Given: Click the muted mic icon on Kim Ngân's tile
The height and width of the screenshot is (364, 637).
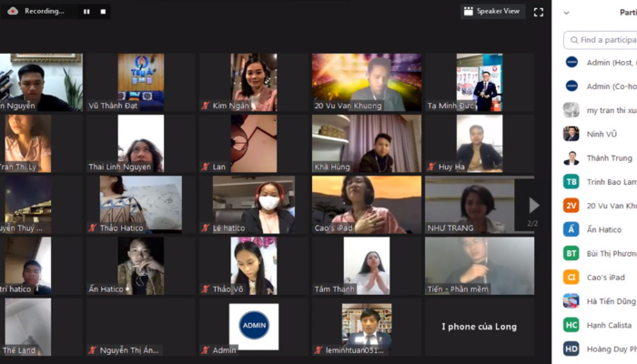Looking at the screenshot, I should (x=205, y=106).
